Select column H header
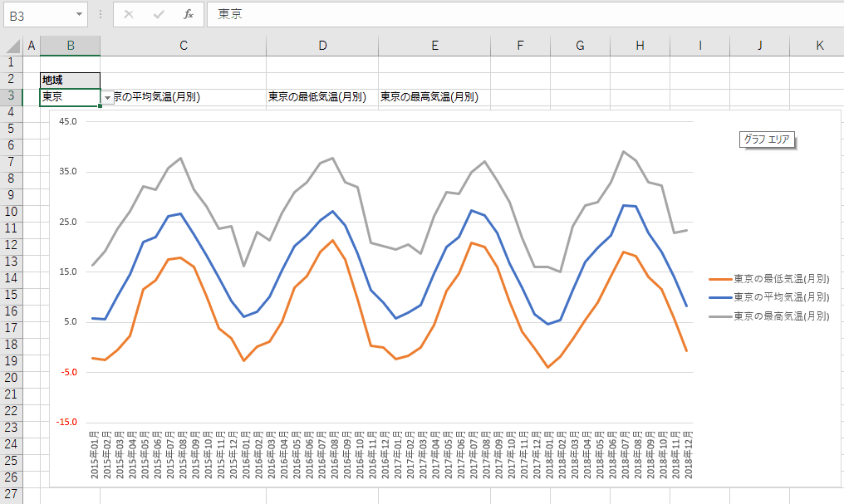 [x=640, y=46]
